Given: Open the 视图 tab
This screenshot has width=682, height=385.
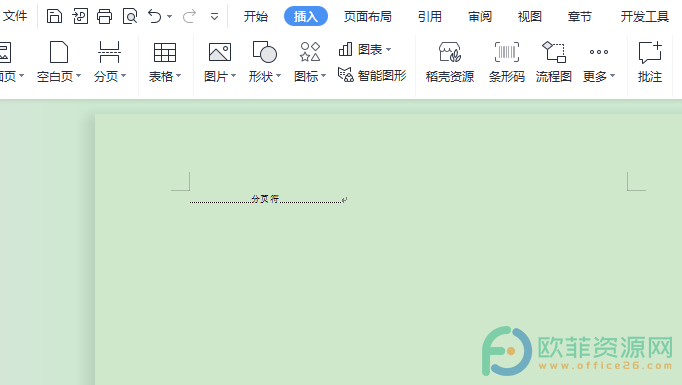Looking at the screenshot, I should [530, 17].
